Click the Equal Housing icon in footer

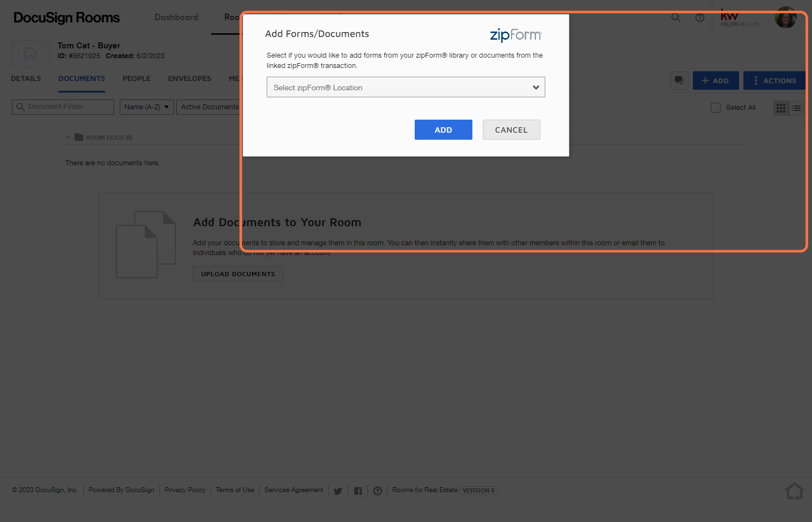coord(795,491)
